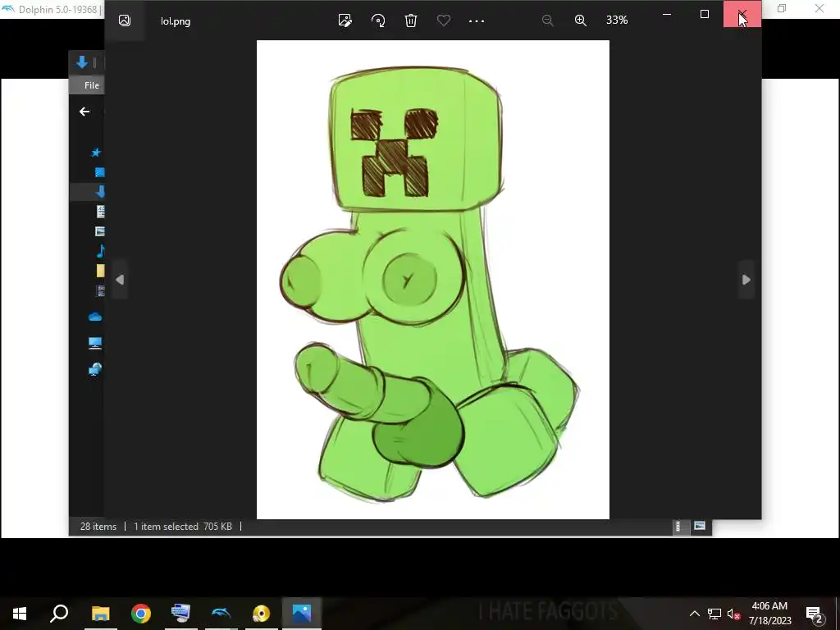
Task: Go to the previous photo arrow
Action: pos(120,280)
